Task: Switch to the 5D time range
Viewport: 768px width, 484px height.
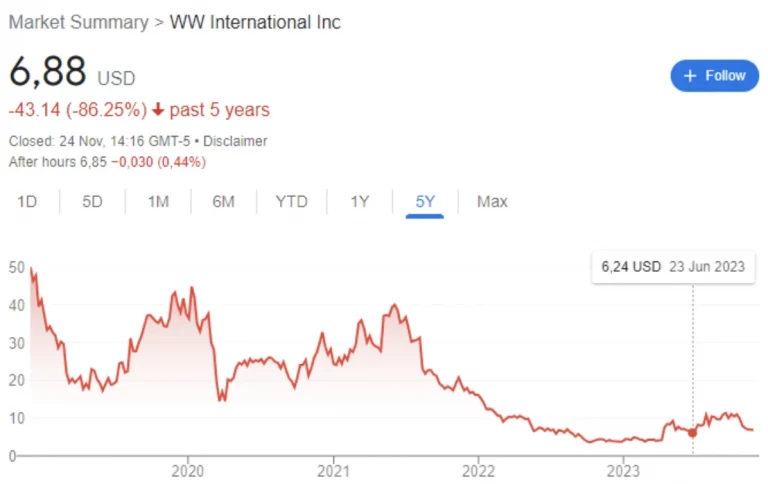Action: coord(92,201)
